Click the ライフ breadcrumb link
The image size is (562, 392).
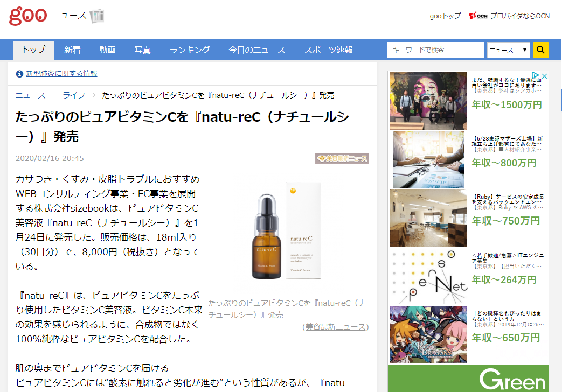tap(74, 95)
